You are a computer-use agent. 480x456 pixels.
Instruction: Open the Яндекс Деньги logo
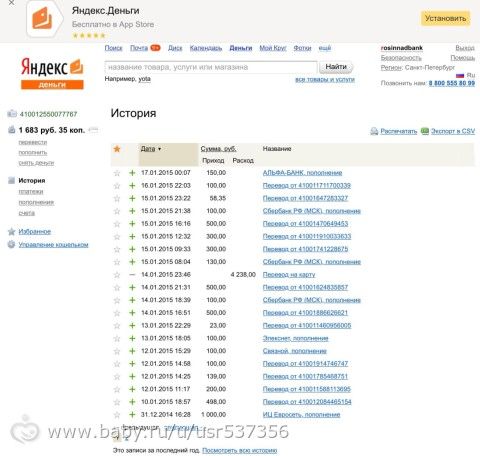coord(52,73)
